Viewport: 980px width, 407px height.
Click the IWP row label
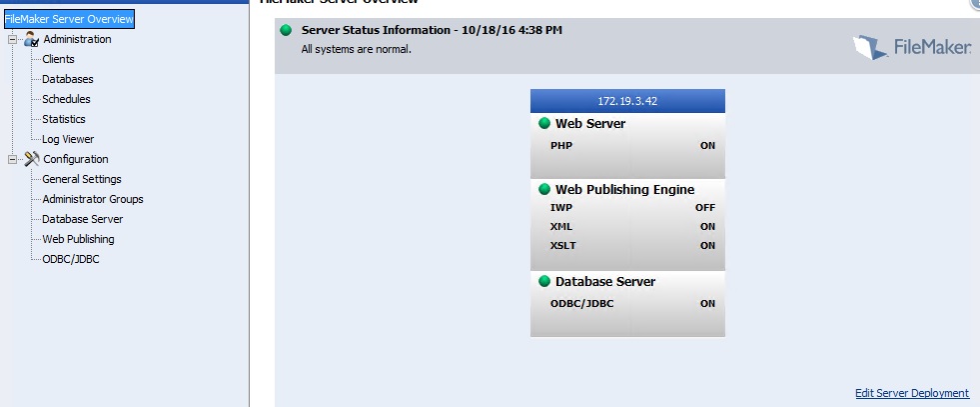(x=560, y=208)
